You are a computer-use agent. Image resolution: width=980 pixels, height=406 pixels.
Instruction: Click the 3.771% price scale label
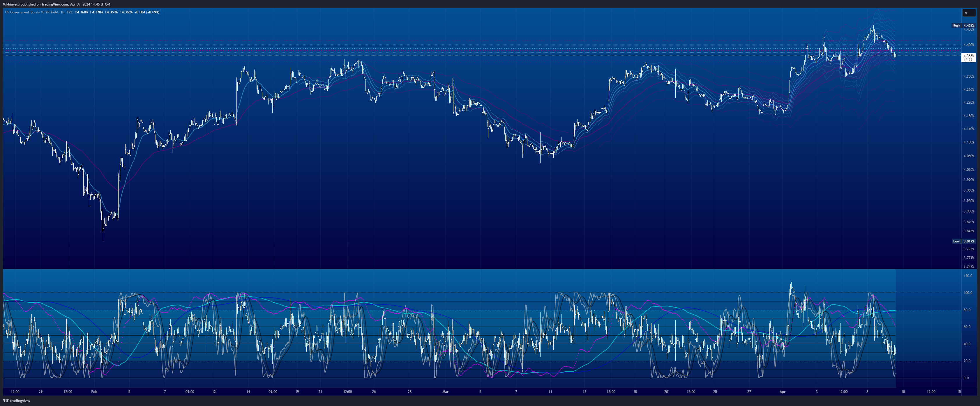point(969,258)
